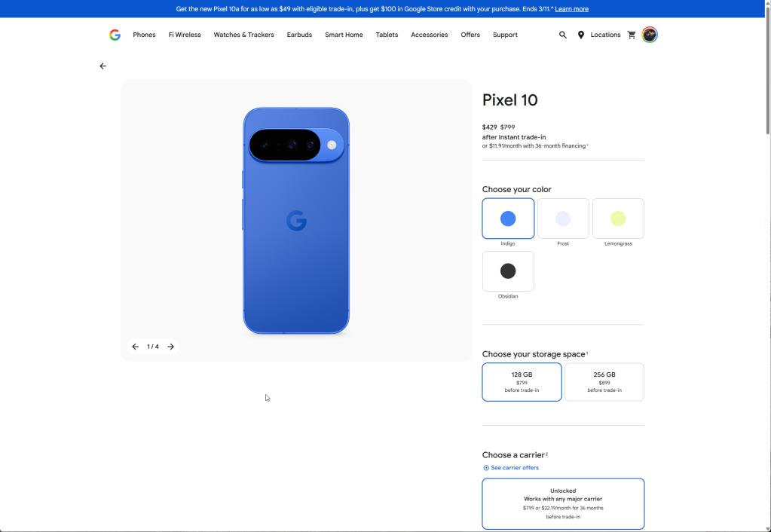Show next product image with right arrow
This screenshot has height=532, width=771.
pos(171,347)
